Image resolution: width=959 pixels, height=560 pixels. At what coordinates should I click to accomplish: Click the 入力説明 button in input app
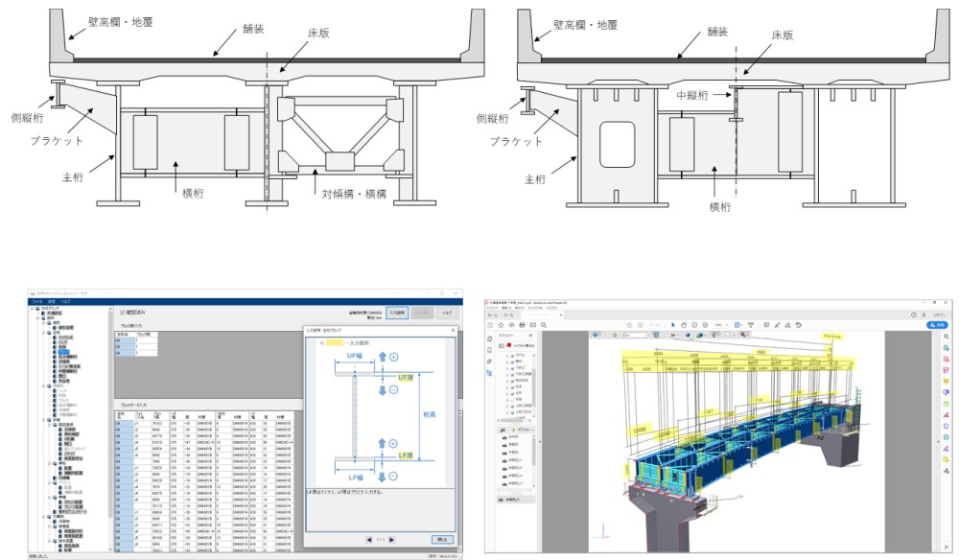tap(397, 313)
